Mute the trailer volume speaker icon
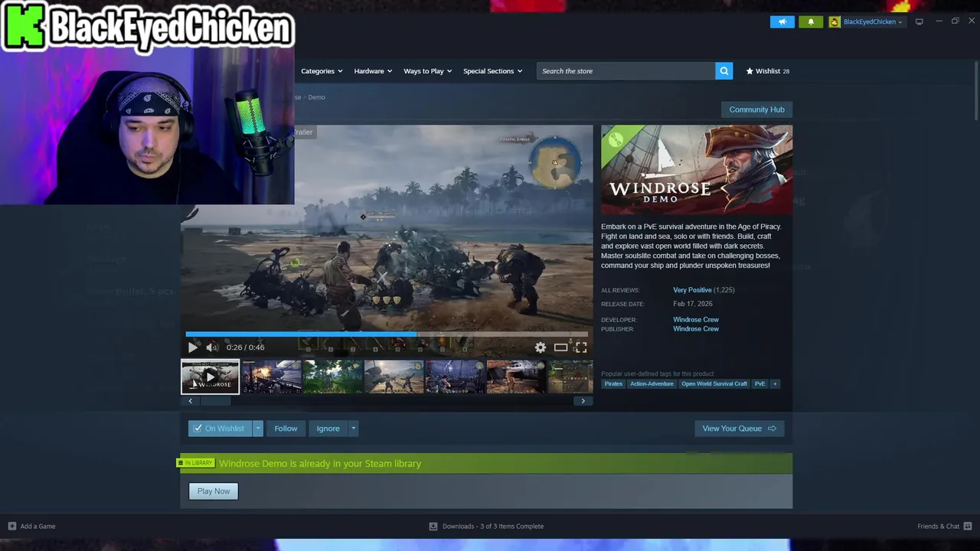 (x=212, y=347)
